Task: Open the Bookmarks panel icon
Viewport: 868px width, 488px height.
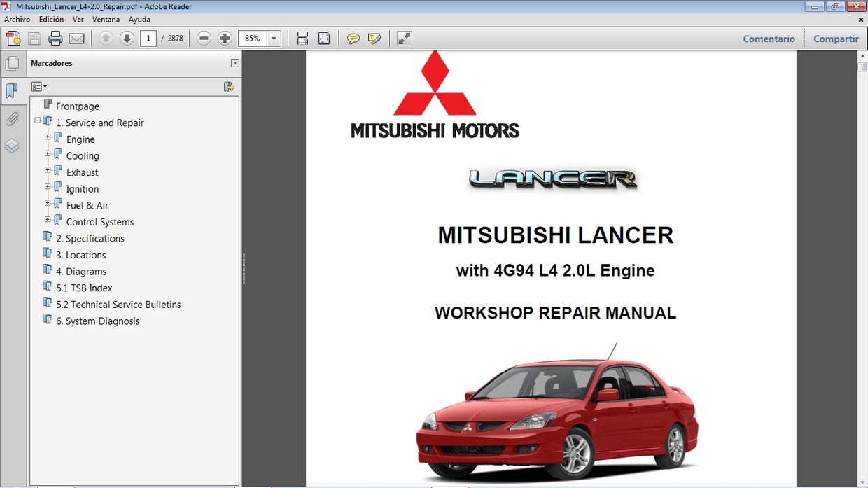Action: click(12, 91)
